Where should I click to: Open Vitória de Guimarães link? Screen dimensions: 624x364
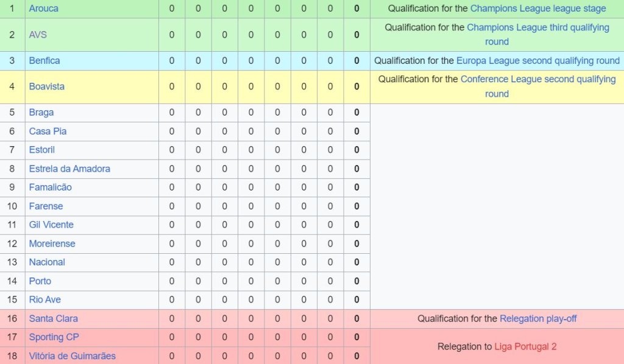click(73, 356)
